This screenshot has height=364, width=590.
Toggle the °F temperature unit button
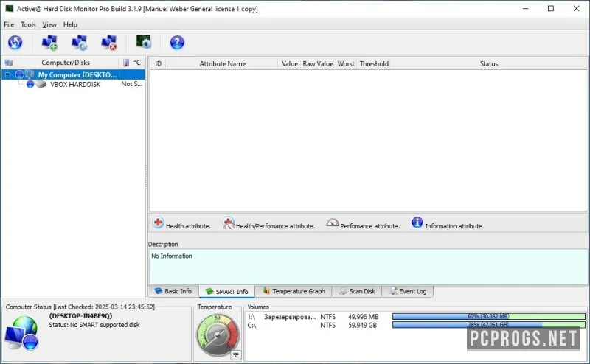235,354
